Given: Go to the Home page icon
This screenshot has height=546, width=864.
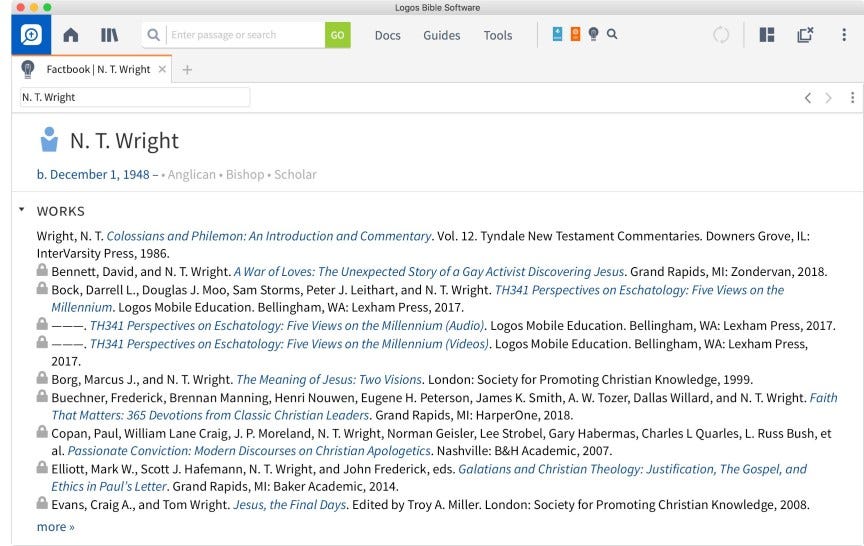Looking at the screenshot, I should pos(71,35).
